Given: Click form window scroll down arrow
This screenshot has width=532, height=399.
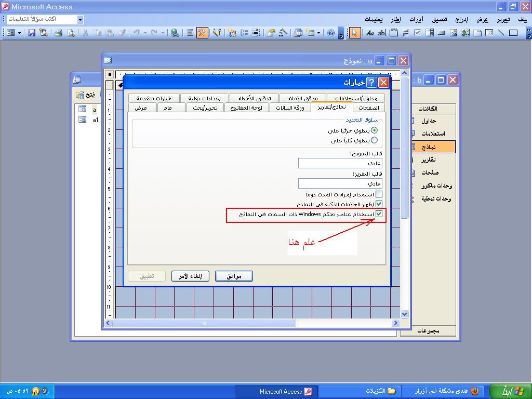Looking at the screenshot, I should tap(404, 314).
